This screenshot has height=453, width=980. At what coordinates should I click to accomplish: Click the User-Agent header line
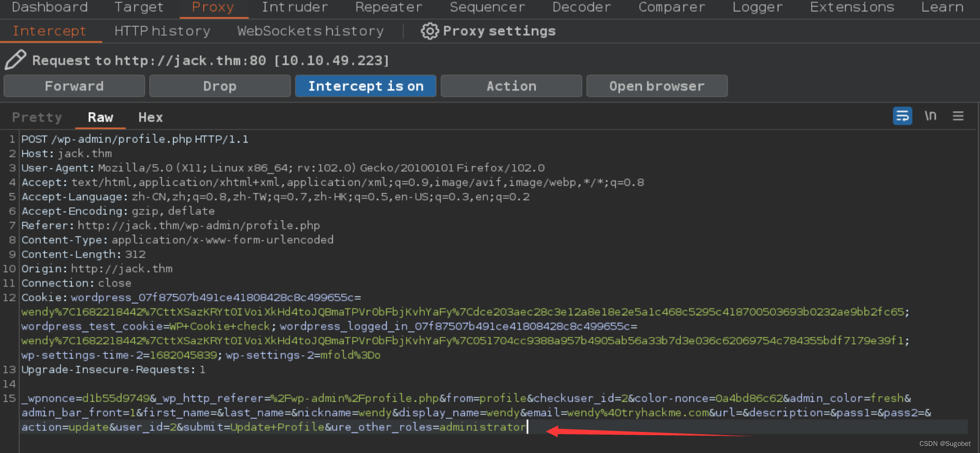(x=283, y=168)
